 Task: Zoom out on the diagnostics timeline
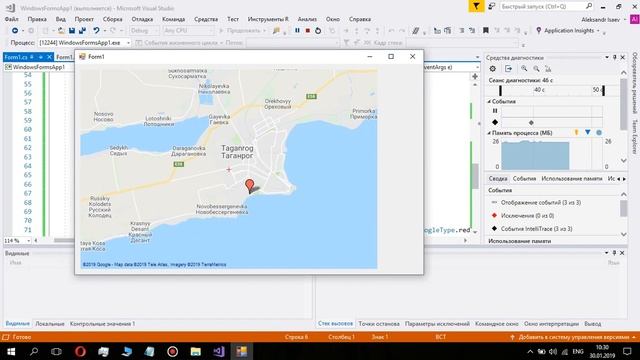[536, 69]
